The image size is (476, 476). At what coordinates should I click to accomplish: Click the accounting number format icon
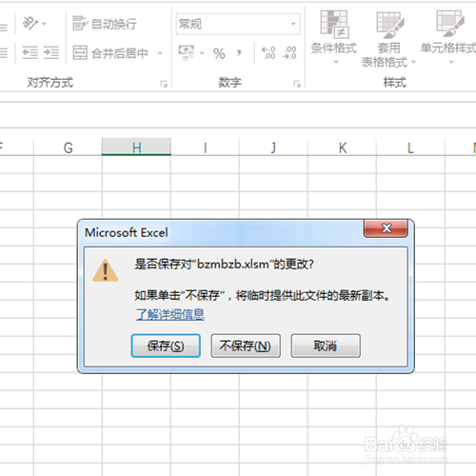(187, 52)
